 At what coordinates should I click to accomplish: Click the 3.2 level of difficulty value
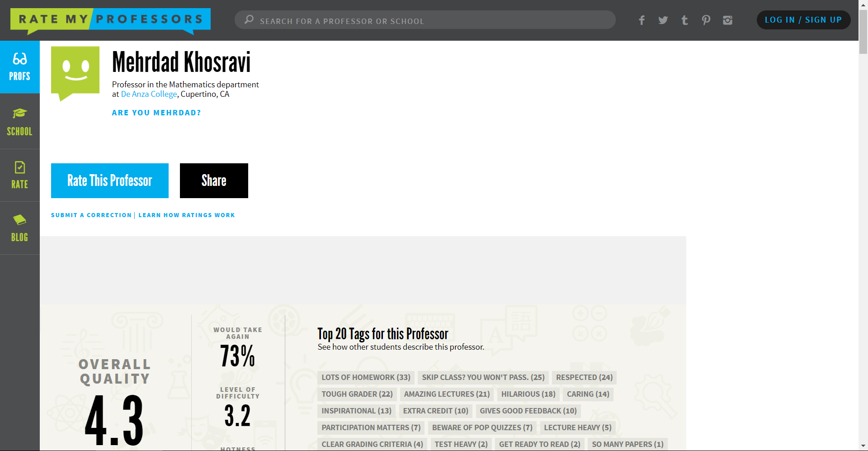[x=237, y=416]
